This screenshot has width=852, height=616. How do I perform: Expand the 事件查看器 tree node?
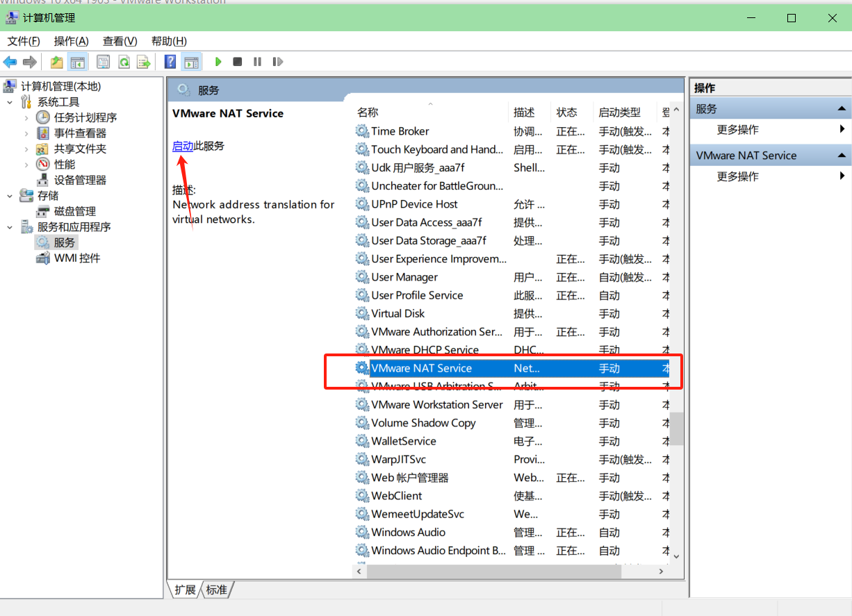pos(26,133)
